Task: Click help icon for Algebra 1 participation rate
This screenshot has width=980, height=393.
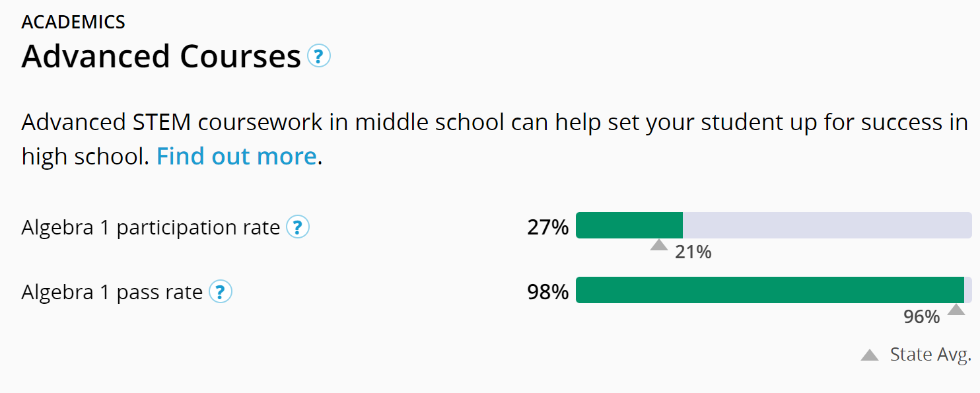Action: pos(298,227)
